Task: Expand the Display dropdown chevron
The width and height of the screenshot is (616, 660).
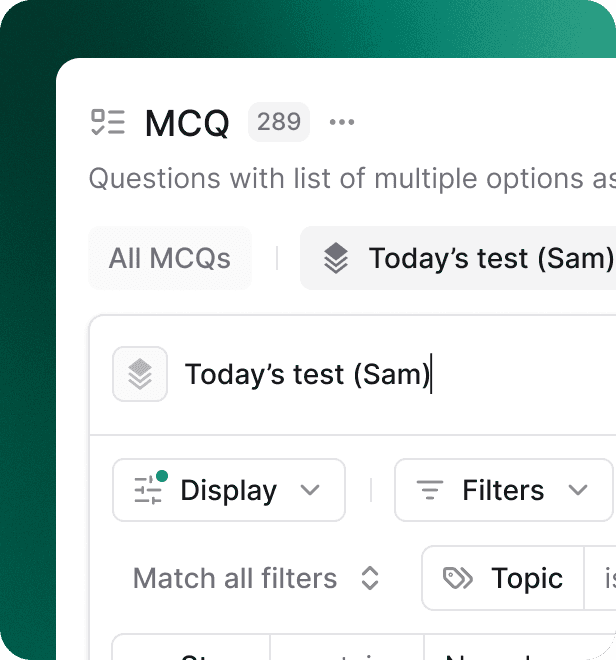Action: tap(310, 490)
